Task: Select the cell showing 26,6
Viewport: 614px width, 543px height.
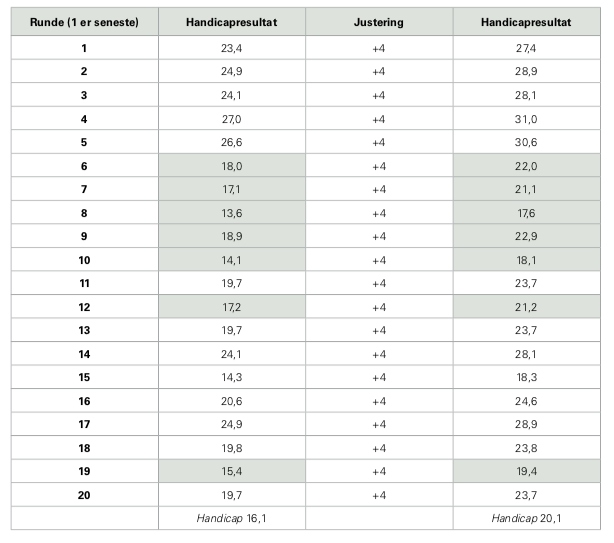Action: (x=231, y=142)
